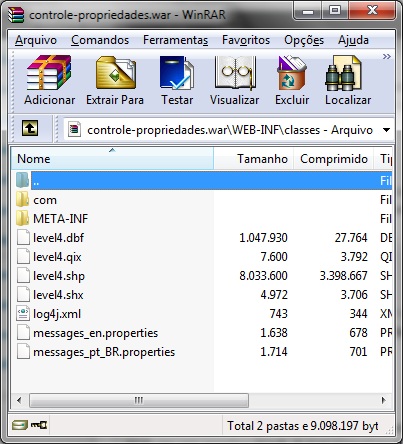Select the file log4j.xml
This screenshot has width=403, height=444.
204,314
